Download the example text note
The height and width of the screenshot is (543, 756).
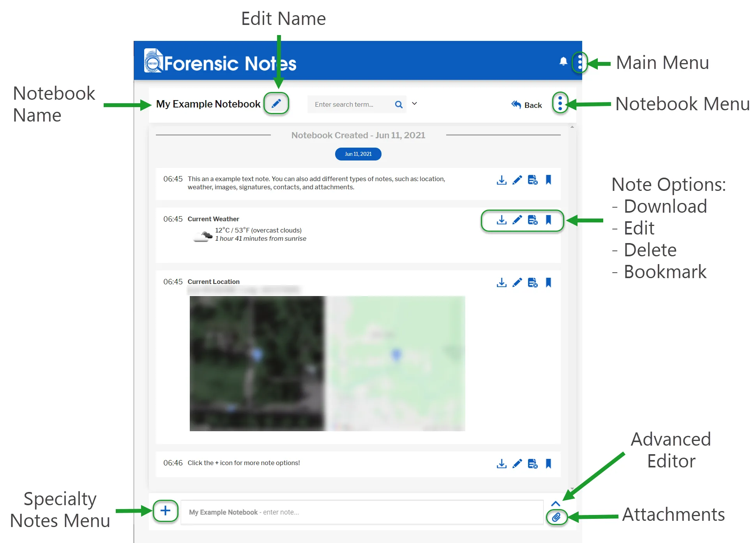click(502, 180)
